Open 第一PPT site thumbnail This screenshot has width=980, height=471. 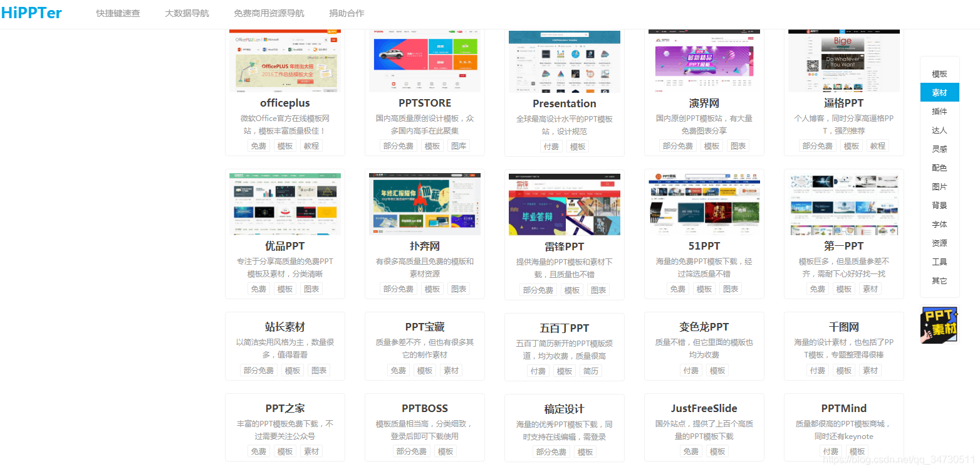(x=844, y=204)
